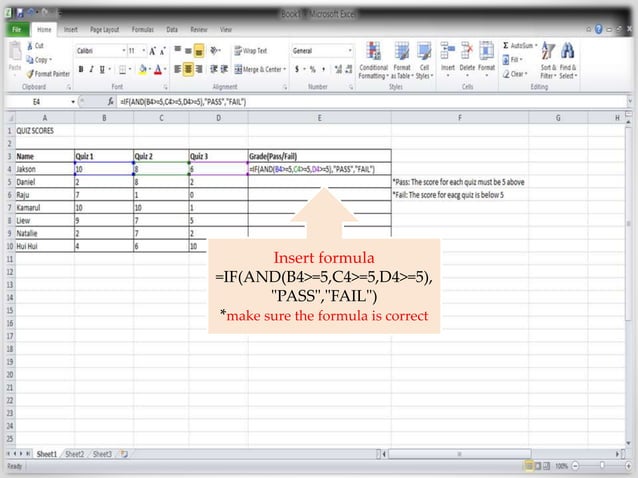Screen dimensions: 638x478
Task: Click the Paste clipboard icon
Action: click(15, 52)
